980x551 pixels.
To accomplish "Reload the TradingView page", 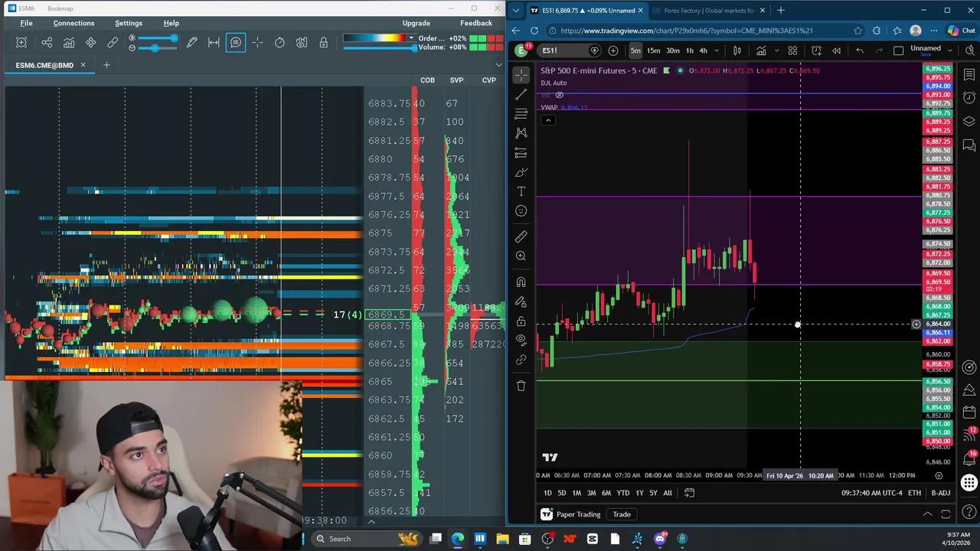I will click(x=534, y=31).
